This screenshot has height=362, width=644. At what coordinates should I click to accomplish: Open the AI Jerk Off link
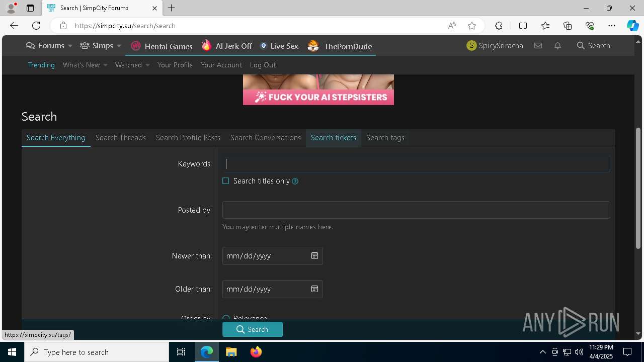click(x=227, y=46)
